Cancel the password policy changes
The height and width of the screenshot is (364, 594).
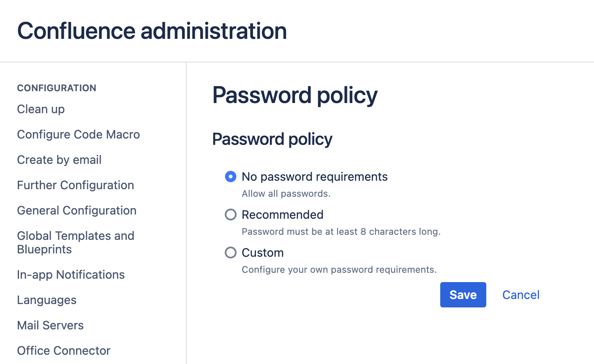pos(521,295)
